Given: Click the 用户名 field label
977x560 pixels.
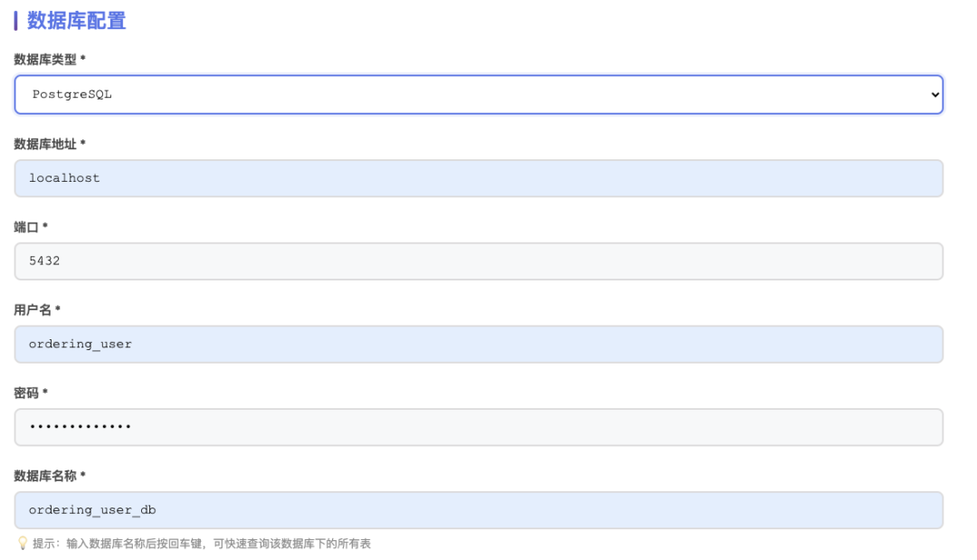Looking at the screenshot, I should [x=33, y=310].
